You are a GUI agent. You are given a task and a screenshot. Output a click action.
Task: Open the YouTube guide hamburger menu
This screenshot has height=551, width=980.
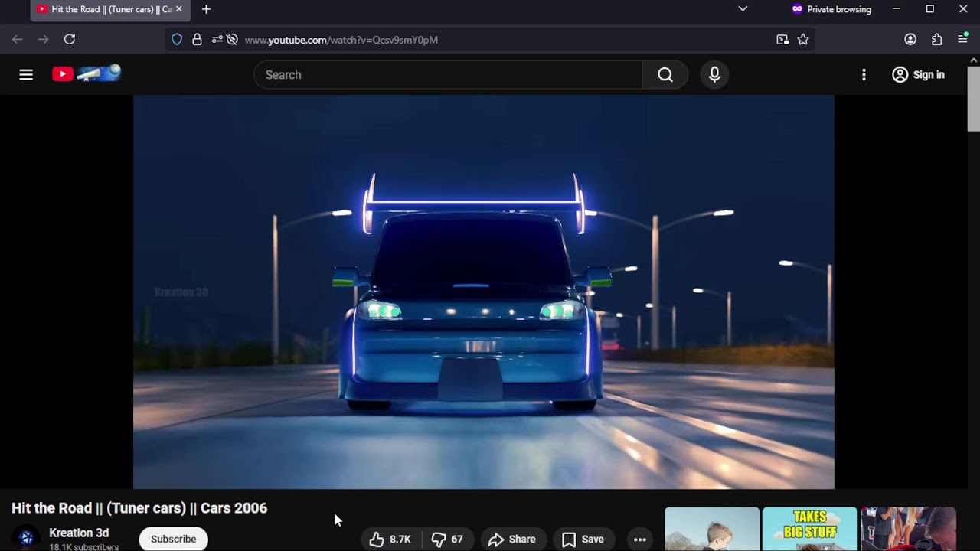click(x=26, y=74)
